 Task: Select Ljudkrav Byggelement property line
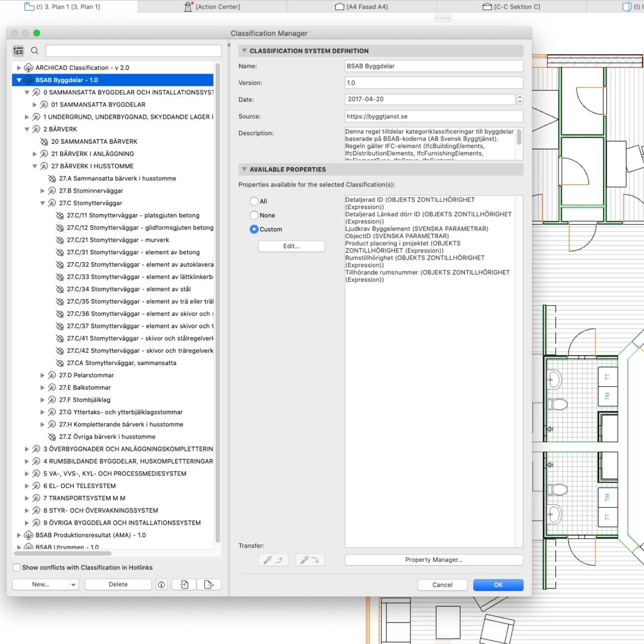pyautogui.click(x=417, y=229)
